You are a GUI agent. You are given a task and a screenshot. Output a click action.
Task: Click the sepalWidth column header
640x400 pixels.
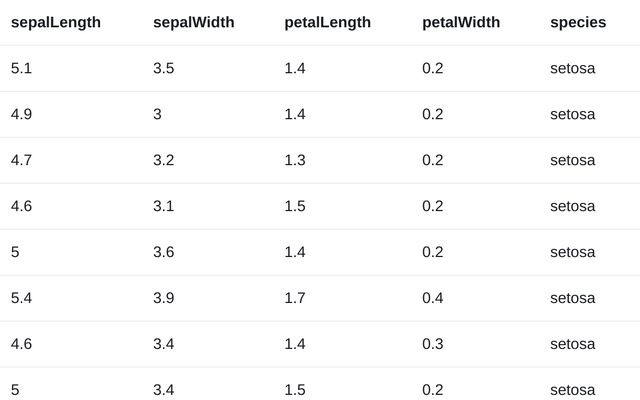[x=194, y=22]
